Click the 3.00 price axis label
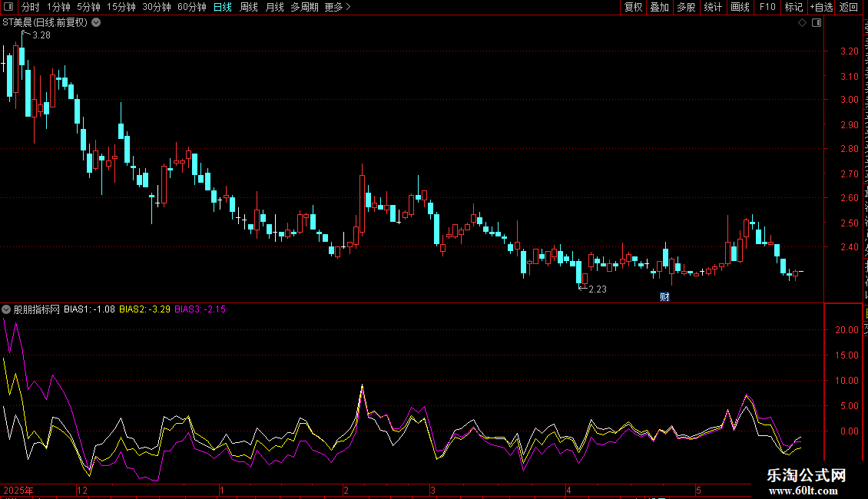Screen dimensions: 868x499 tap(849, 100)
